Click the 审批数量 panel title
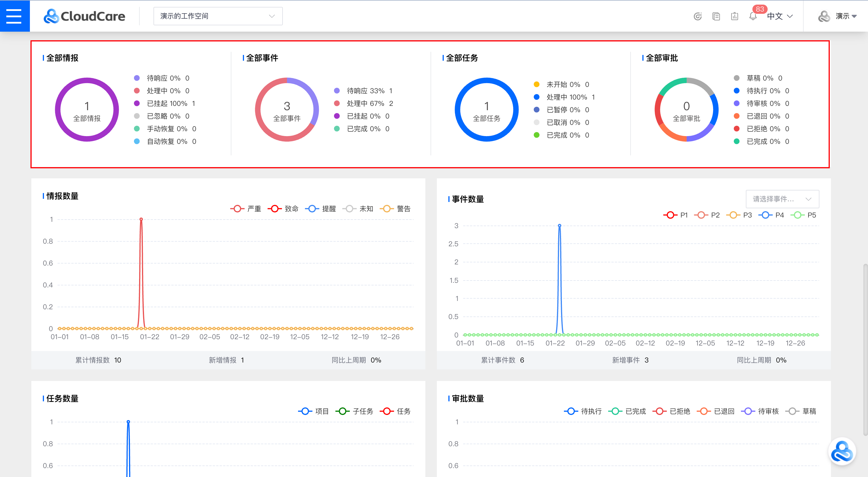The width and height of the screenshot is (868, 477). (468, 399)
